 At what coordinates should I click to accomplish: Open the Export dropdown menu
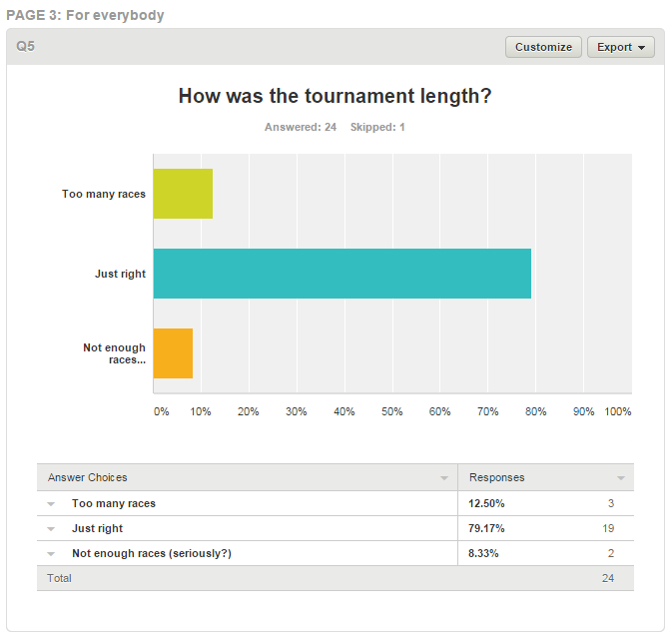pyautogui.click(x=620, y=47)
